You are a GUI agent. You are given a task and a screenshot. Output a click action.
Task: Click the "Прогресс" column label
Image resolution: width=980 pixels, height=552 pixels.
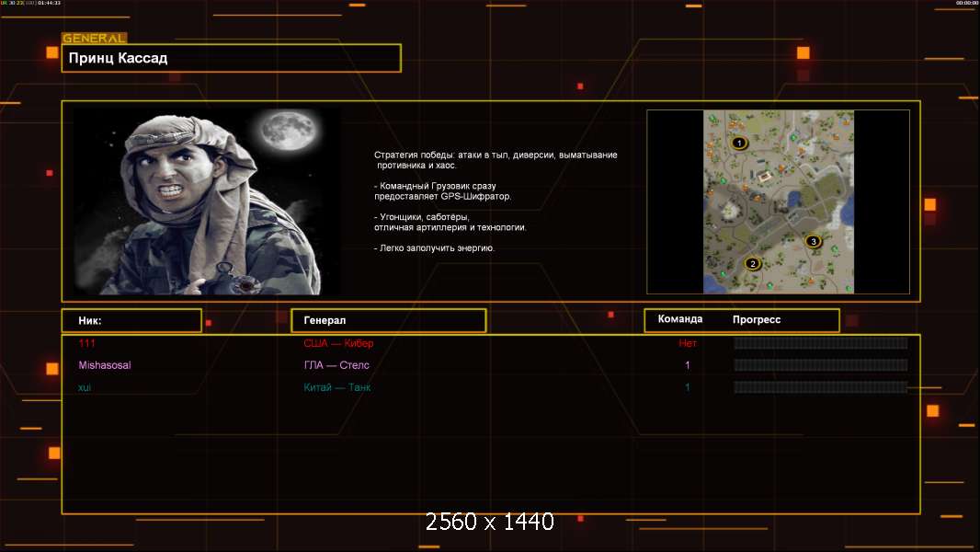(x=757, y=319)
